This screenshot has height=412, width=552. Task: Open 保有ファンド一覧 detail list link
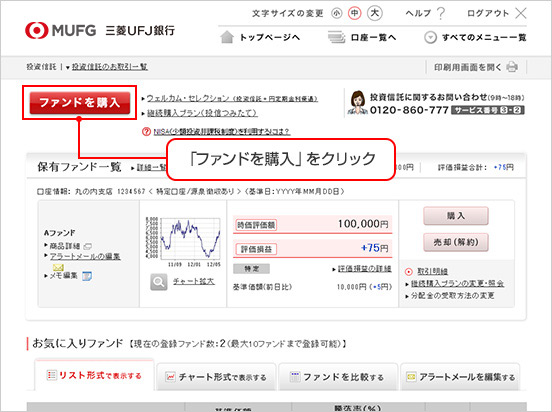coord(151,168)
